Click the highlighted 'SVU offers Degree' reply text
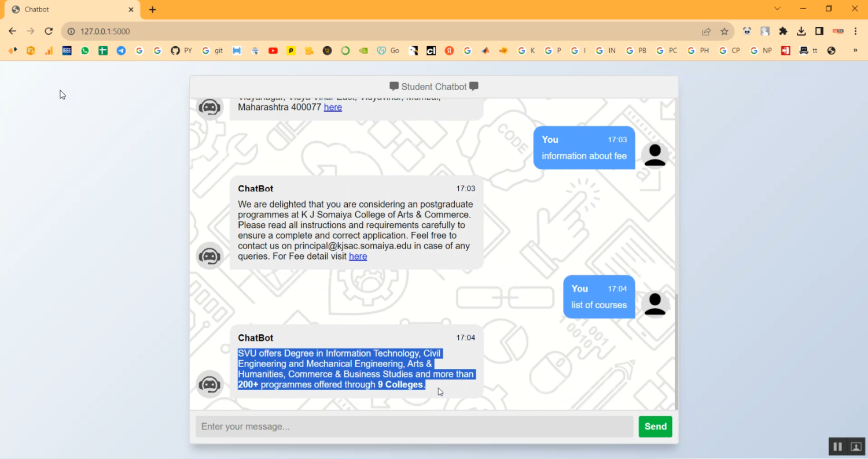 (356, 369)
